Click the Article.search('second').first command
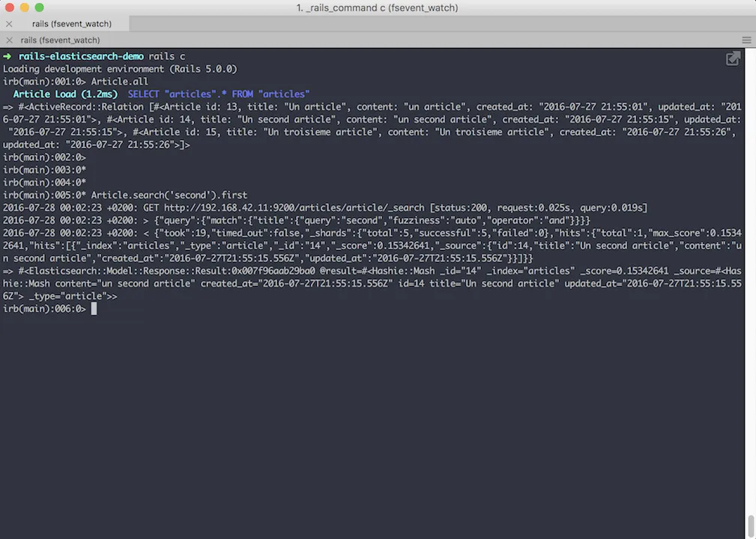The image size is (756, 539). (169, 195)
